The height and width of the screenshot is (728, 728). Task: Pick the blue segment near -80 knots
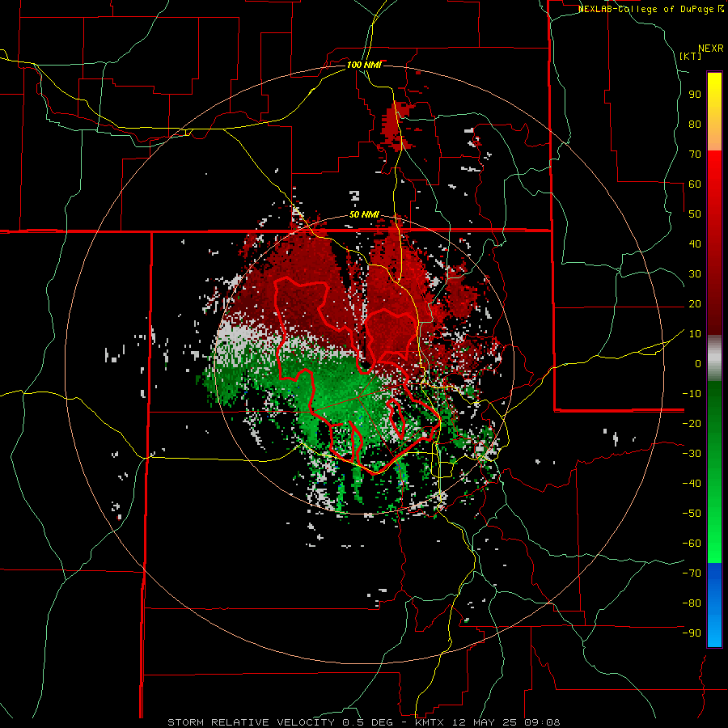pos(714,603)
